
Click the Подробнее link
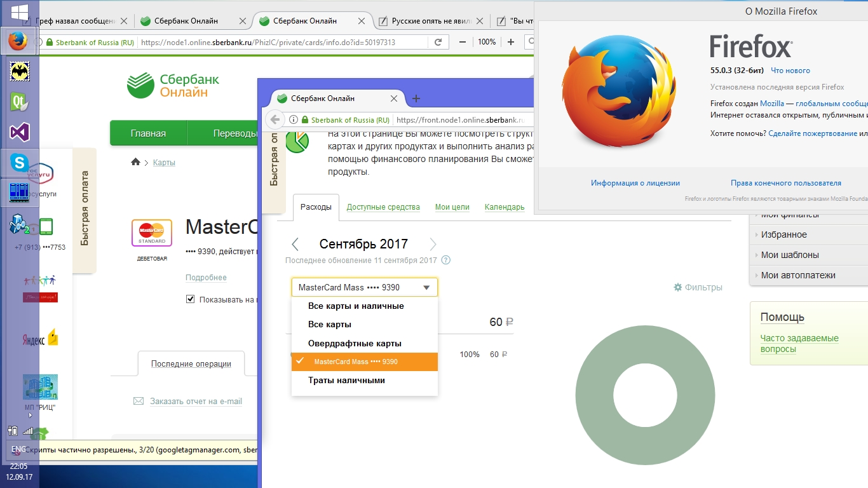pos(206,278)
